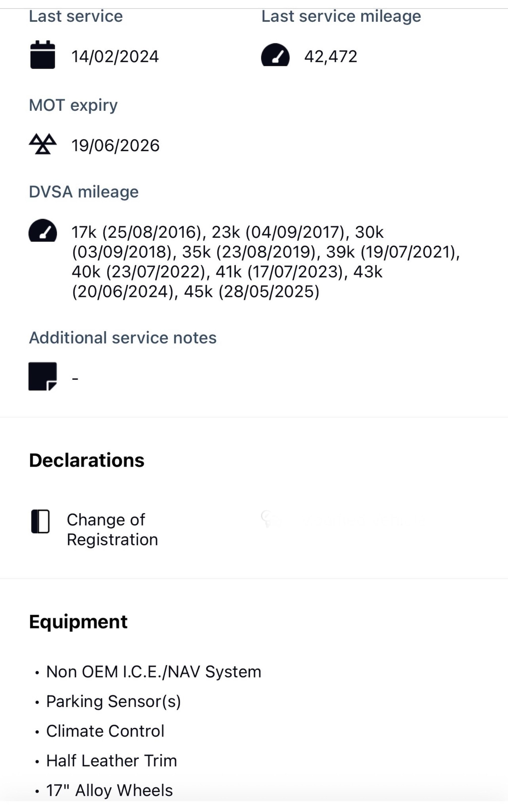The width and height of the screenshot is (508, 812).
Task: Click the Climate Control equipment item
Action: (x=105, y=731)
